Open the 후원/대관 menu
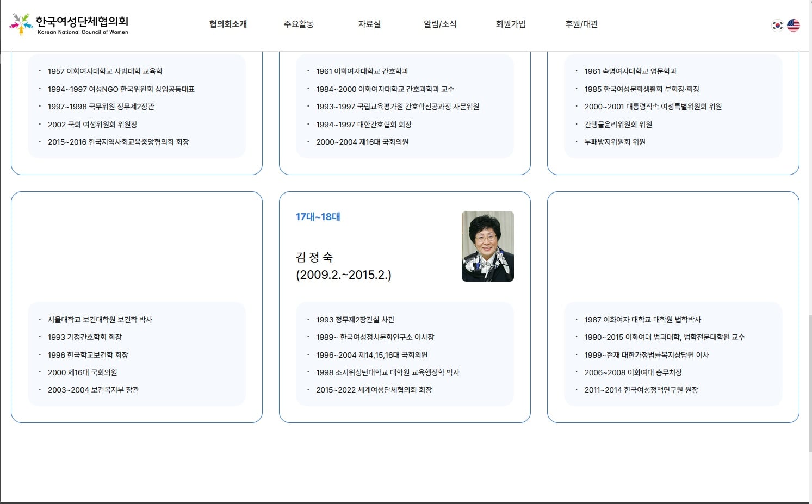Image resolution: width=812 pixels, height=504 pixels. click(581, 24)
